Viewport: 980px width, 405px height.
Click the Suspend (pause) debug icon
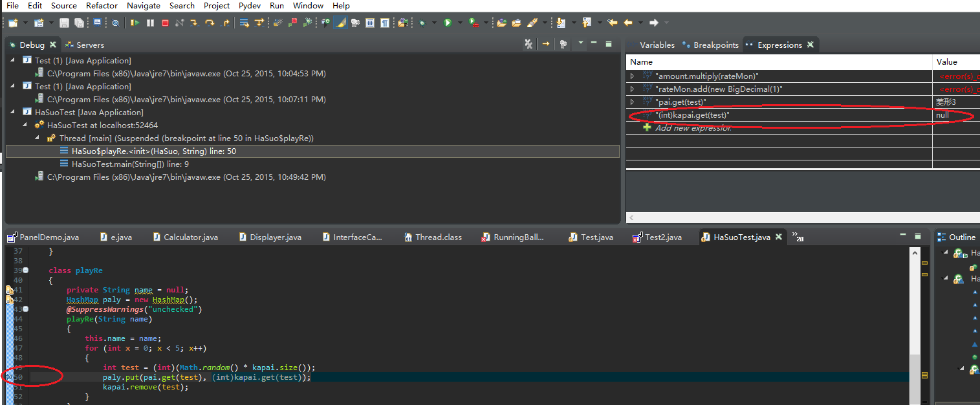[x=150, y=23]
